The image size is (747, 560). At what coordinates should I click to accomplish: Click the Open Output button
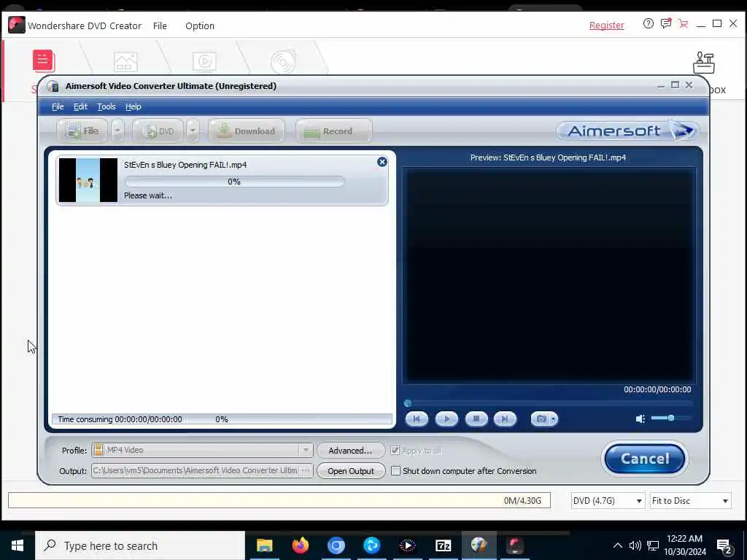[x=351, y=471]
